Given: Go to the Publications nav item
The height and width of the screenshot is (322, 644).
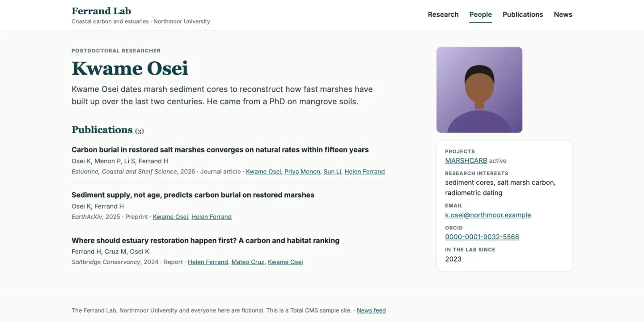Looking at the screenshot, I should [522, 14].
